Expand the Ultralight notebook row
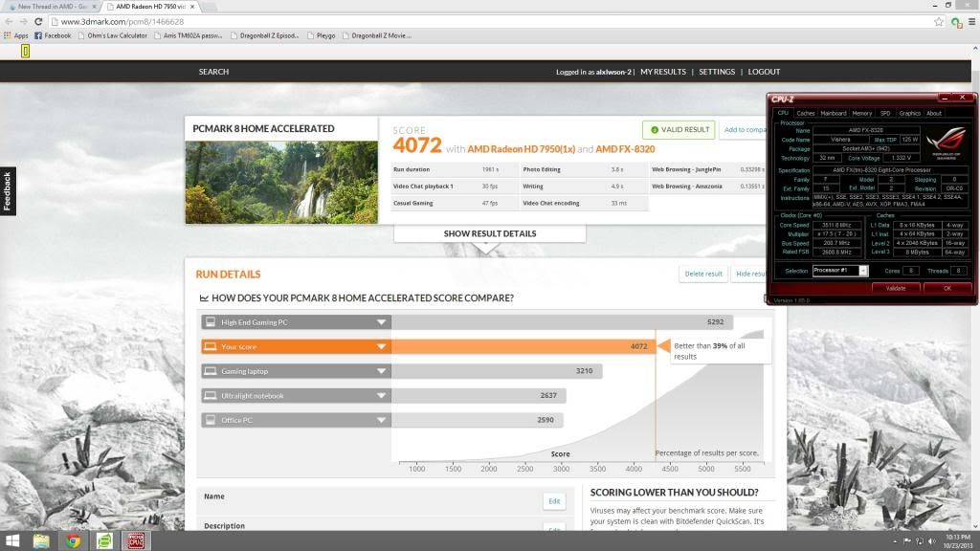The height and width of the screenshot is (551, 980). pyautogui.click(x=381, y=395)
